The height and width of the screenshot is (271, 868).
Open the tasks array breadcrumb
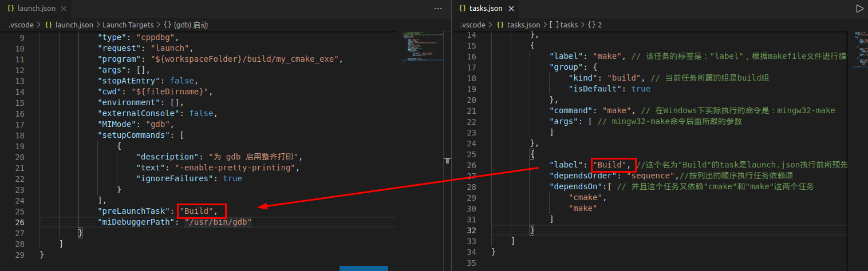(x=563, y=25)
